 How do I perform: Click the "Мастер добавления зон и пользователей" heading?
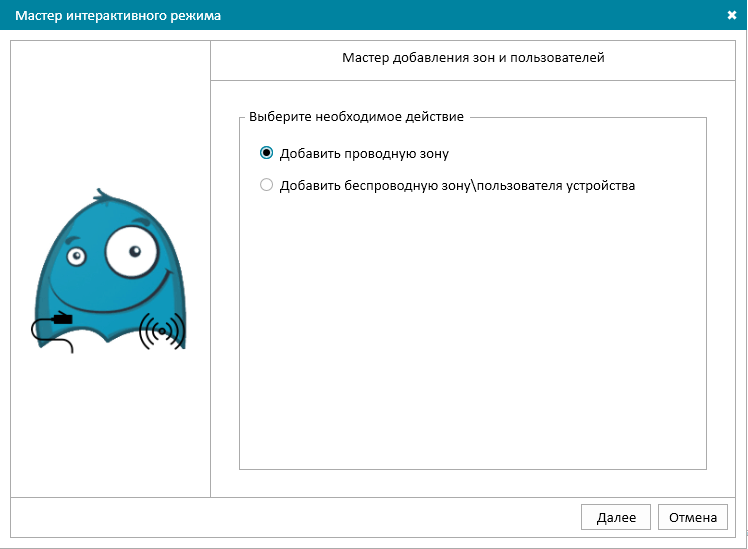coord(473,58)
